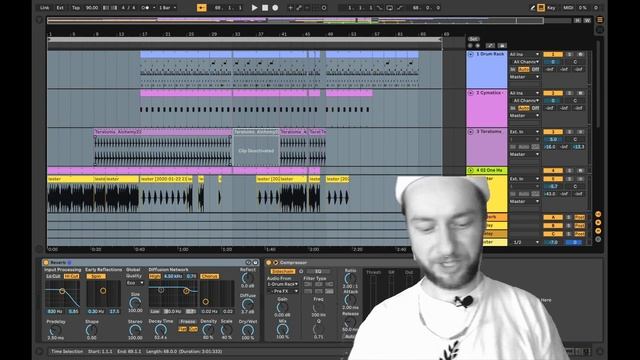Open the Master output dropdown on Drum Rack track
This screenshot has width=640, height=360.
pyautogui.click(x=524, y=77)
